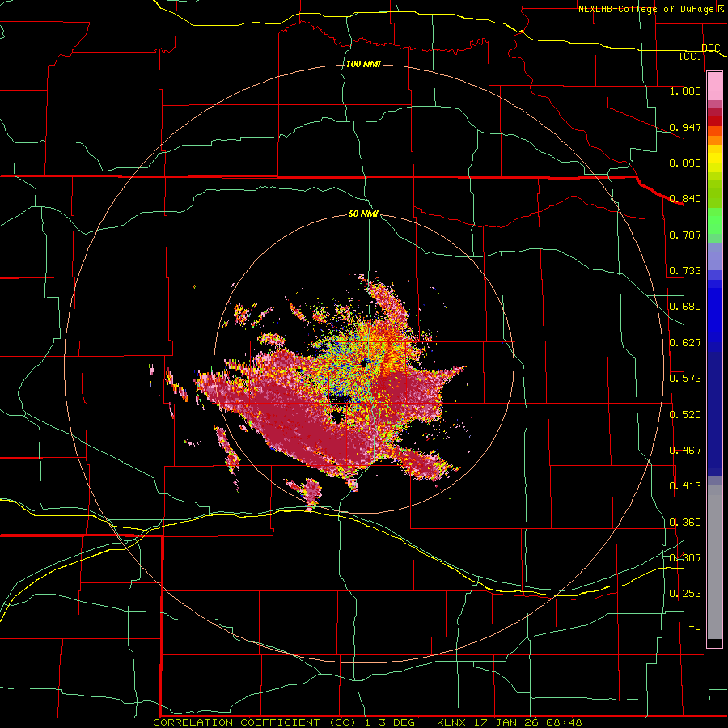This screenshot has height=728, width=728.
Task: Click the pink top segment of the color bar
Action: 714,86
